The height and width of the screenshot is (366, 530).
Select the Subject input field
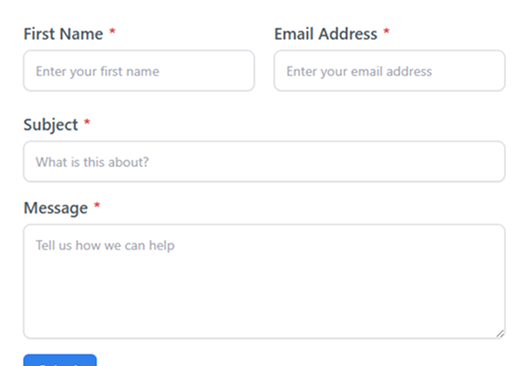264,162
